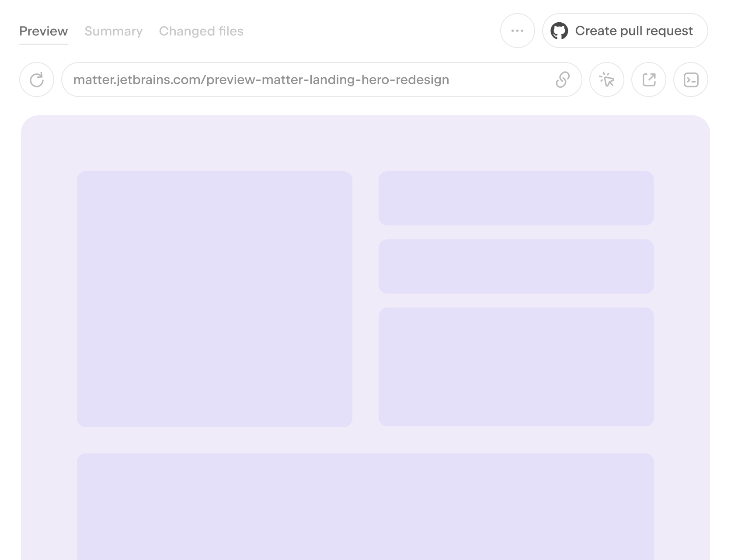Switch to the Summary tab
This screenshot has width=731, height=560.
coord(113,31)
